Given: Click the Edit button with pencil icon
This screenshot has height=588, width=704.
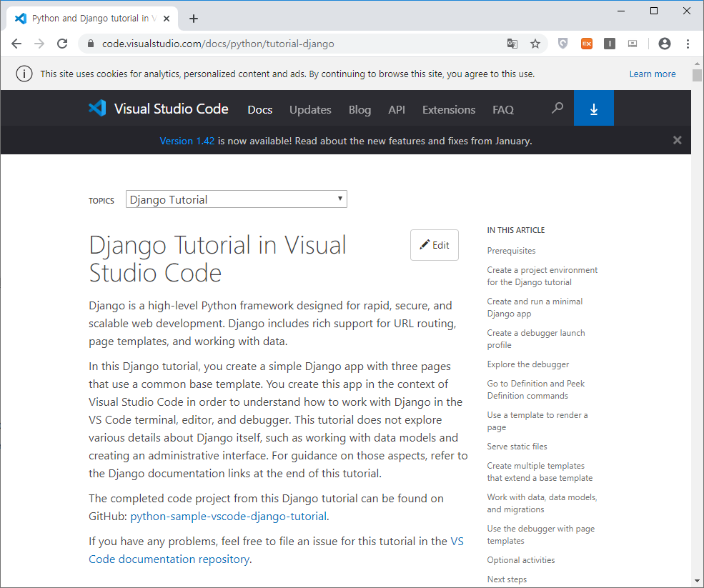Looking at the screenshot, I should coord(434,245).
